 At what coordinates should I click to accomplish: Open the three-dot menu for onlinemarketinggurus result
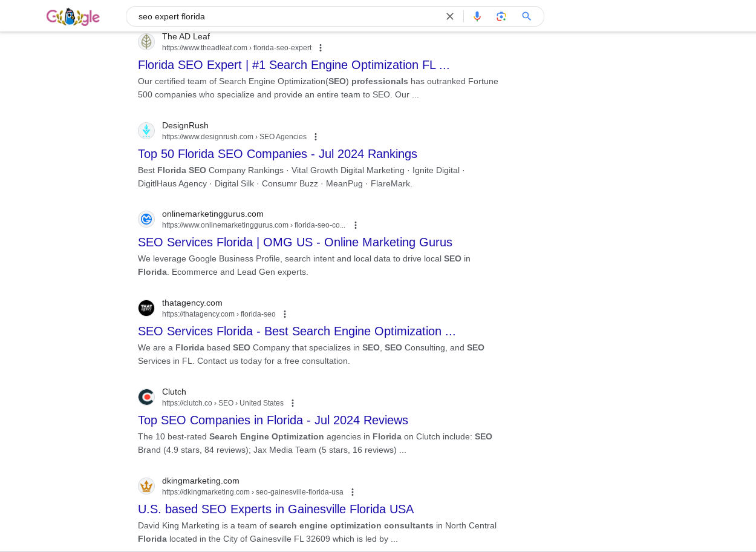coord(356,225)
